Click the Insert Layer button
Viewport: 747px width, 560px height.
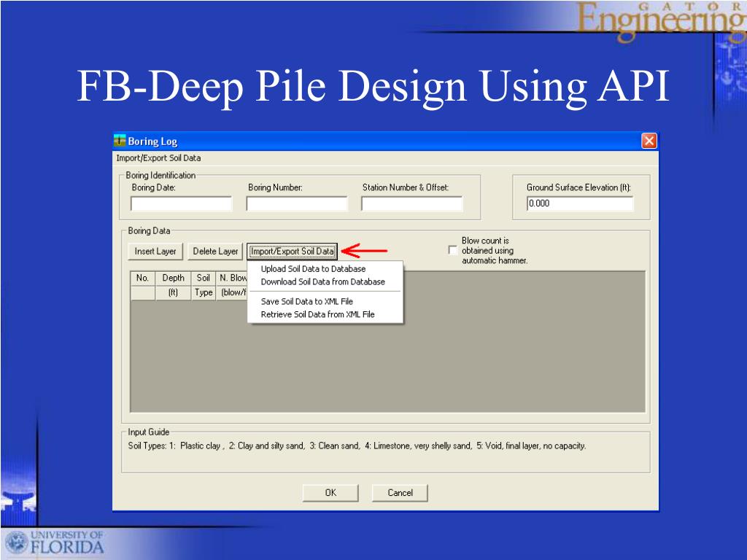coord(155,252)
